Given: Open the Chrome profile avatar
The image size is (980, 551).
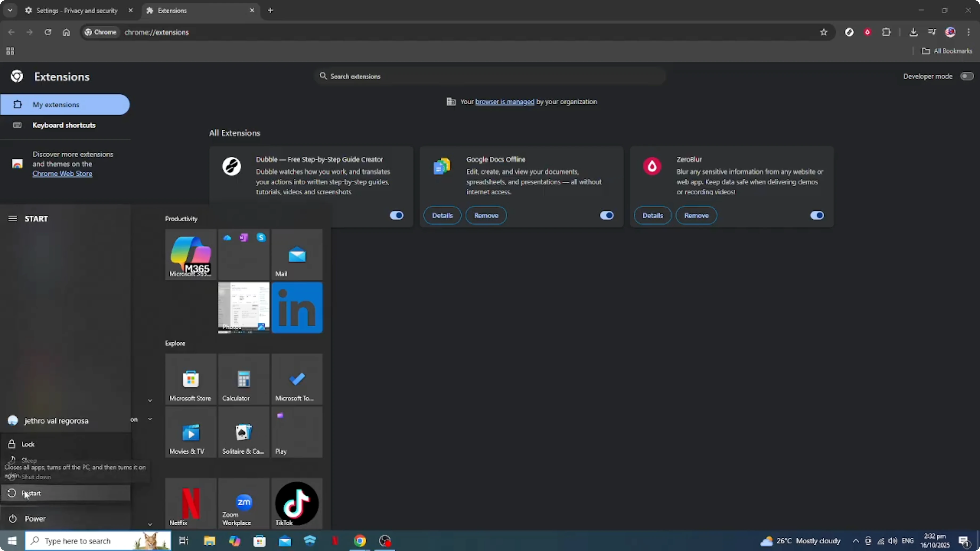Looking at the screenshot, I should point(950,32).
